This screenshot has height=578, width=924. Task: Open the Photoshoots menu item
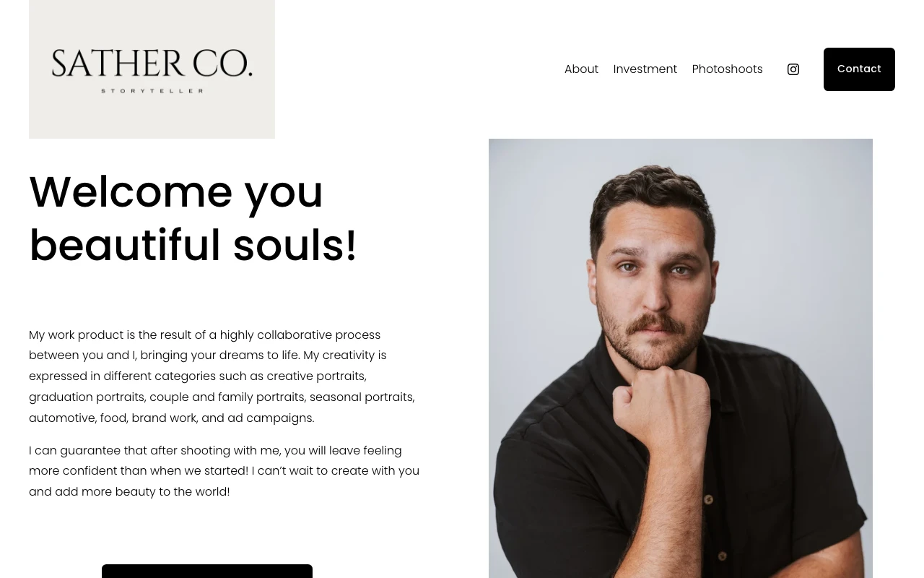click(x=727, y=69)
